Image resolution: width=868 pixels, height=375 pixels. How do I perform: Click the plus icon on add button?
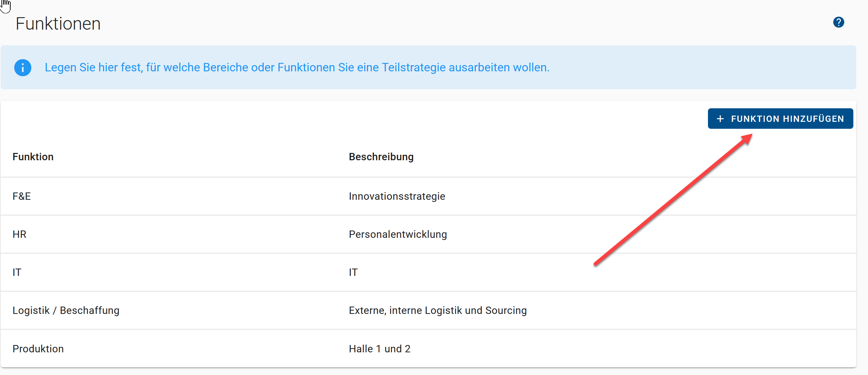point(720,119)
